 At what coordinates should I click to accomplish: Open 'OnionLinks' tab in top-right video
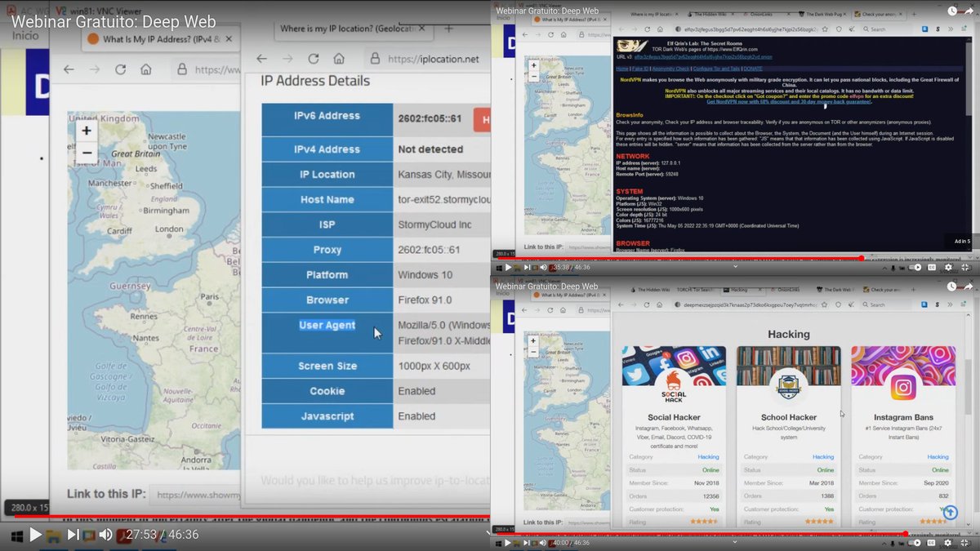click(x=765, y=14)
